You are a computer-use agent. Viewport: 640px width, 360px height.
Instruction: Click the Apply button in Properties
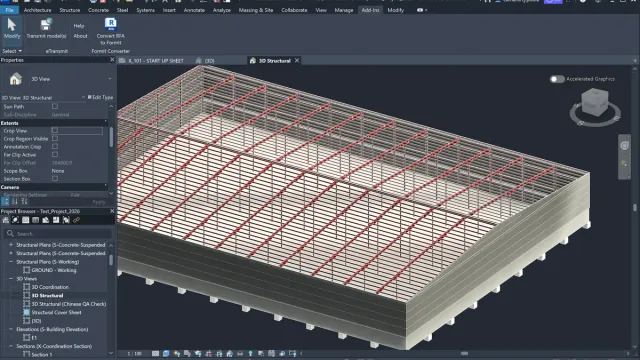pos(99,202)
